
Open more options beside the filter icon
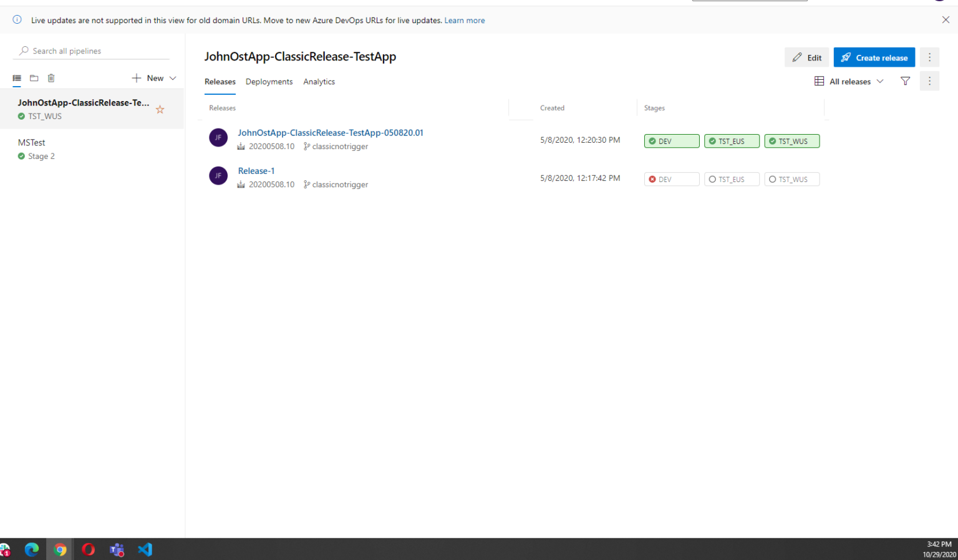point(929,81)
